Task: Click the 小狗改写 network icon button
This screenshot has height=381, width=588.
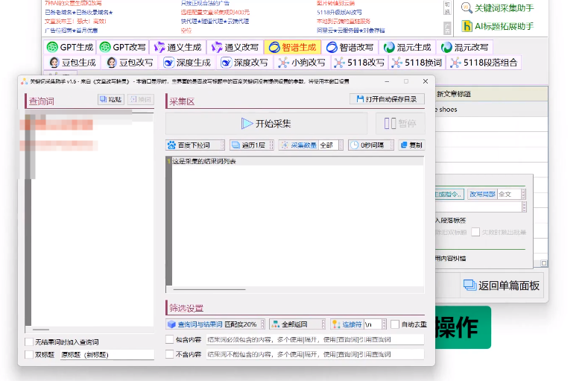Action: point(303,62)
